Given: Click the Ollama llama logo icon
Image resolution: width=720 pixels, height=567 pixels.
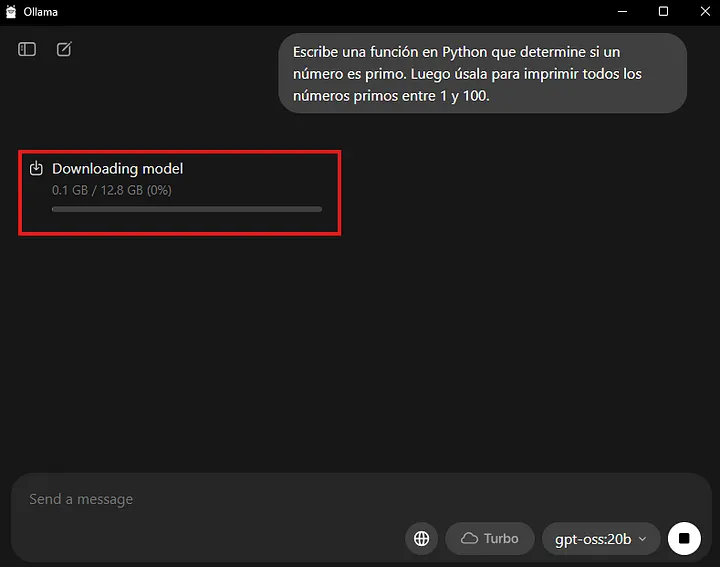Looking at the screenshot, I should 11,11.
